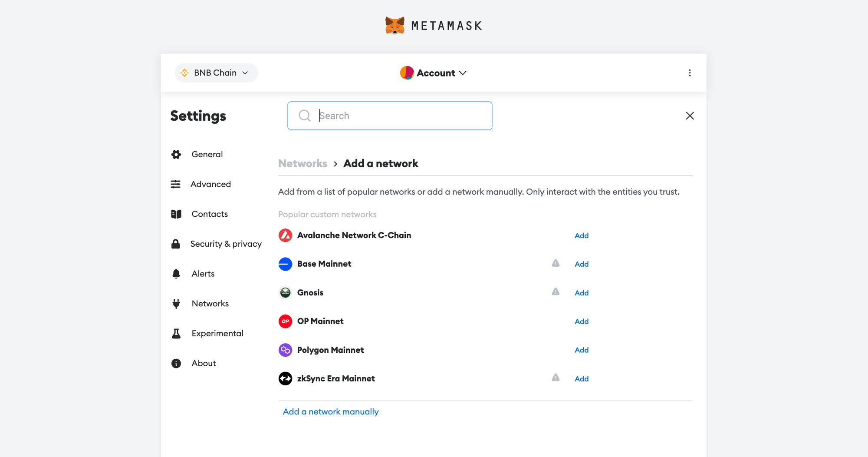Viewport: 868px width, 457px height.
Task: Click the Networks plug icon
Action: pos(176,304)
